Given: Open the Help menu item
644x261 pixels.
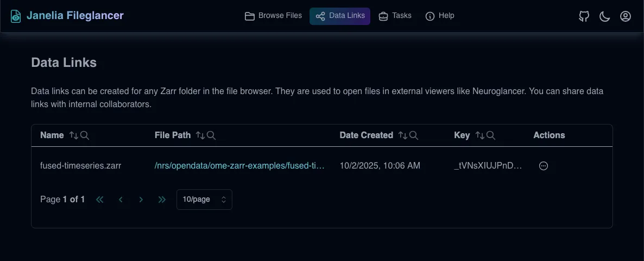Looking at the screenshot, I should 440,16.
